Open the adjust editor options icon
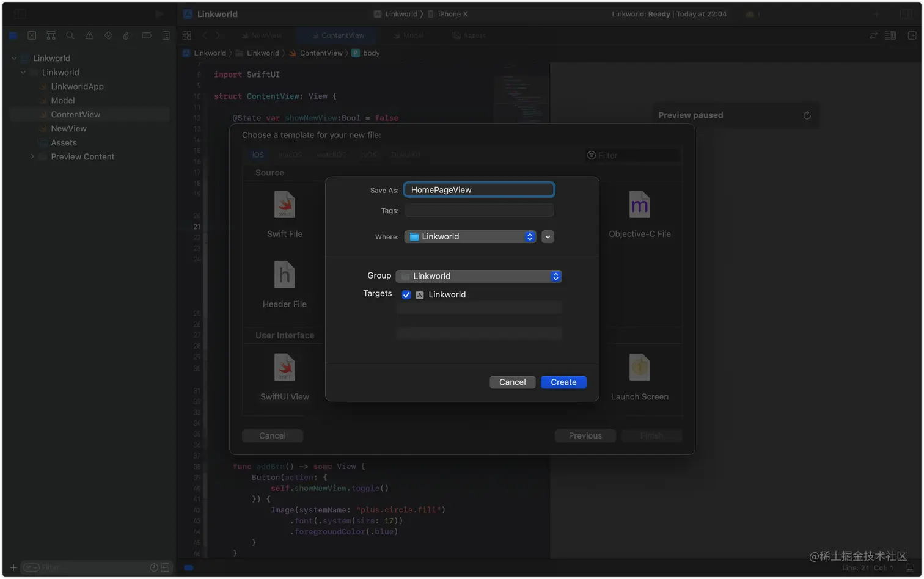This screenshot has width=924, height=579. pos(890,35)
